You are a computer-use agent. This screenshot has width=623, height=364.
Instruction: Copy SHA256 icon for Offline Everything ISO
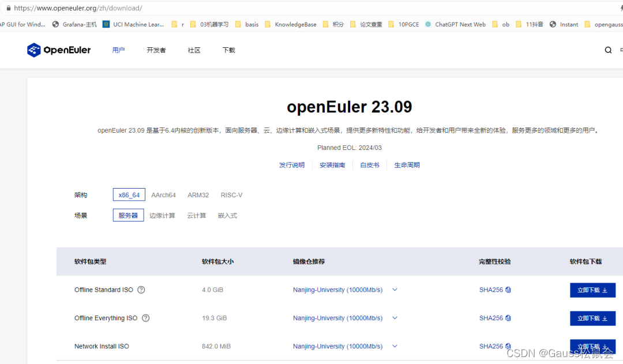pyautogui.click(x=508, y=318)
